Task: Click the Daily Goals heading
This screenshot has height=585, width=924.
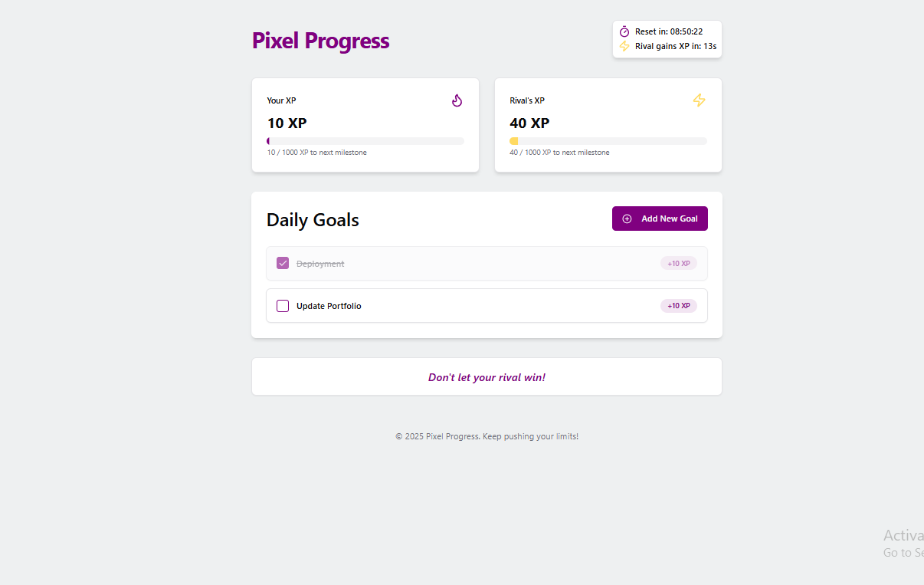Action: [x=313, y=220]
